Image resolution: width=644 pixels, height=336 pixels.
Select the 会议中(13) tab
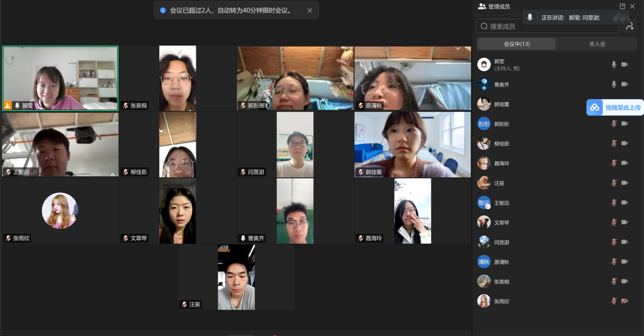[517, 44]
